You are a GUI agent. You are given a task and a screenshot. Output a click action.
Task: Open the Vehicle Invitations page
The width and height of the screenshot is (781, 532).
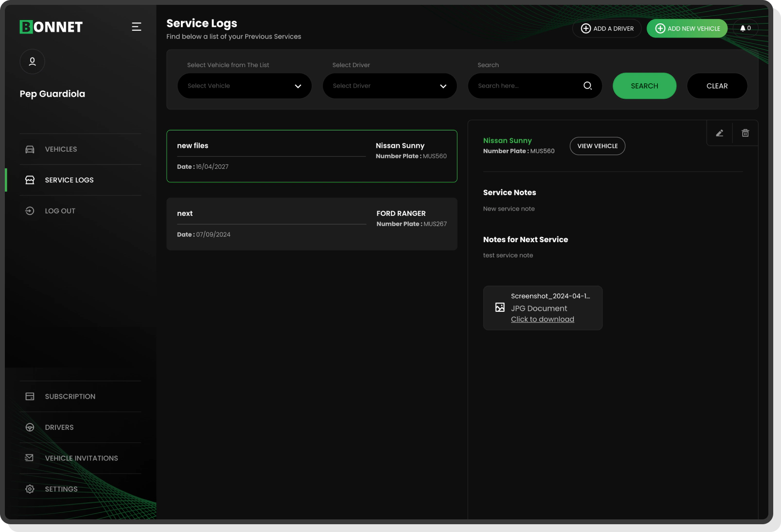coord(81,458)
